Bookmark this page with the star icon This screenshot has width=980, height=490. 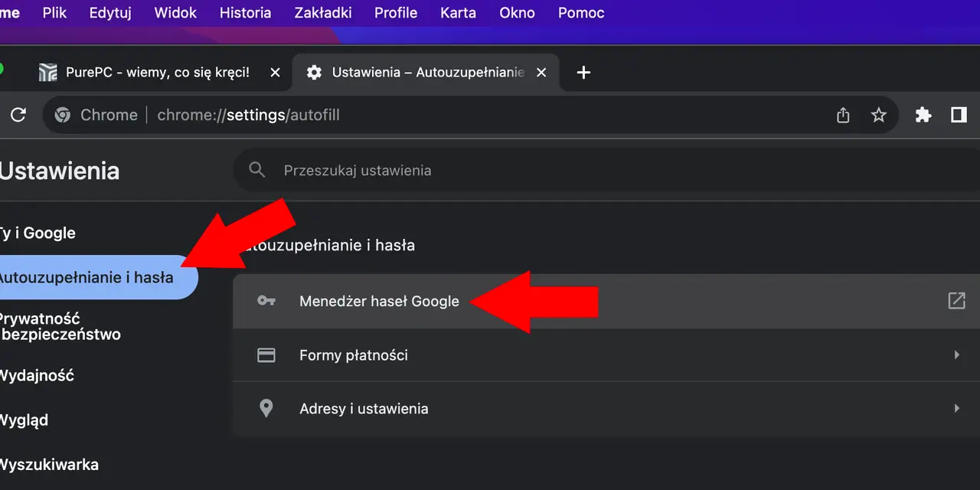coord(879,115)
